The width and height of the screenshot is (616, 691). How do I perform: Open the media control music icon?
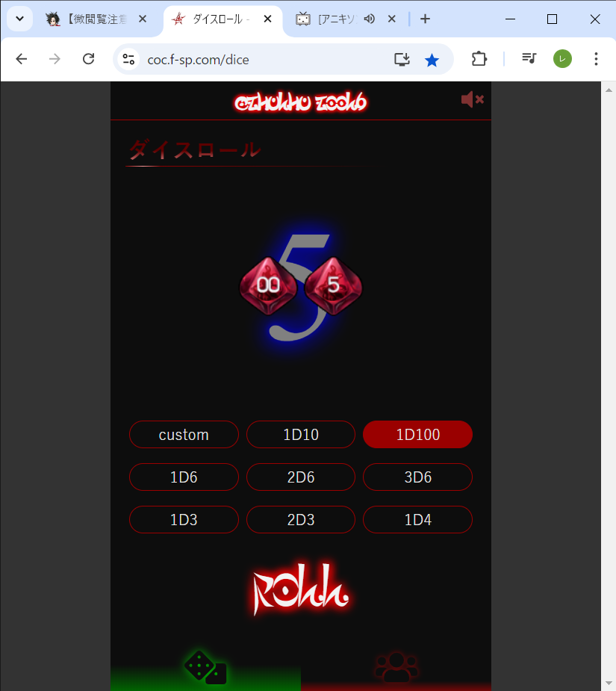[529, 58]
